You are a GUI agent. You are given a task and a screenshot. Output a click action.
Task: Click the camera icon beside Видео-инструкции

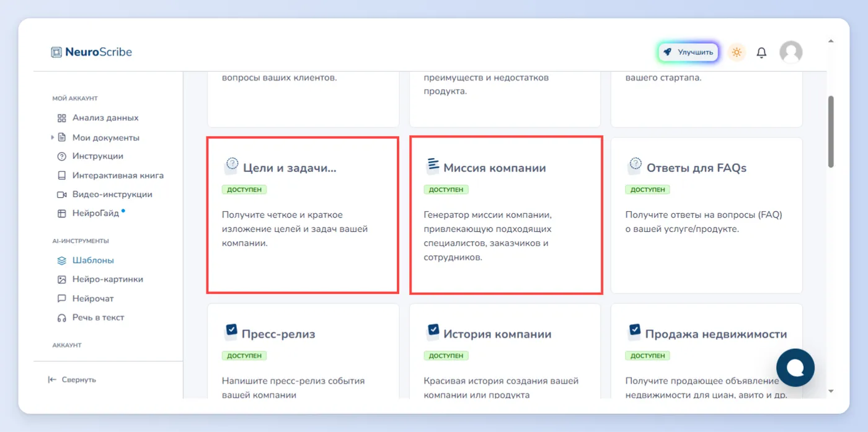coord(61,195)
